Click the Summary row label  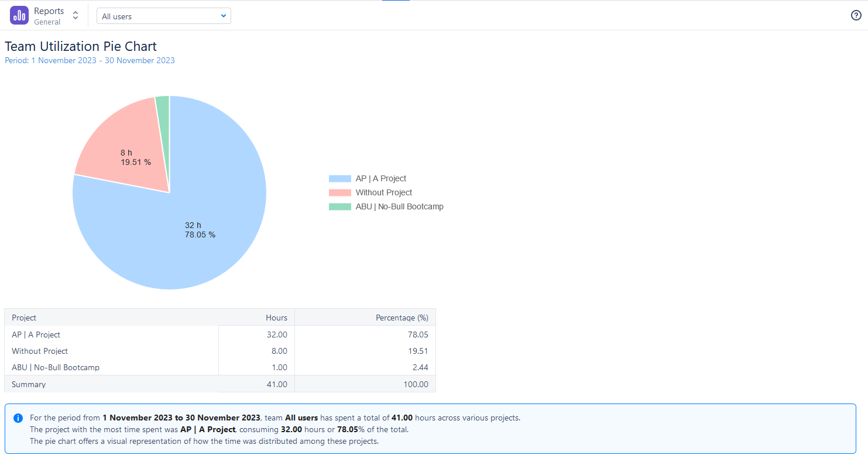coord(29,384)
